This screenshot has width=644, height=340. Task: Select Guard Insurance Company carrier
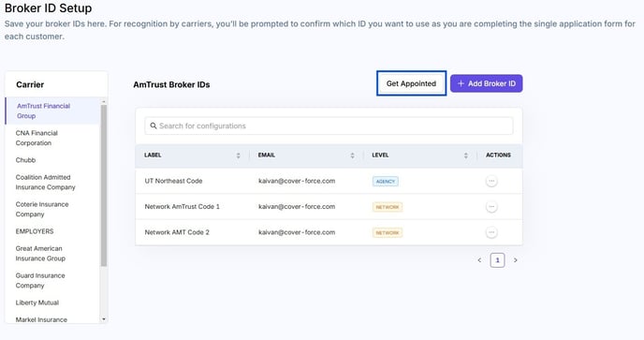[52, 280]
